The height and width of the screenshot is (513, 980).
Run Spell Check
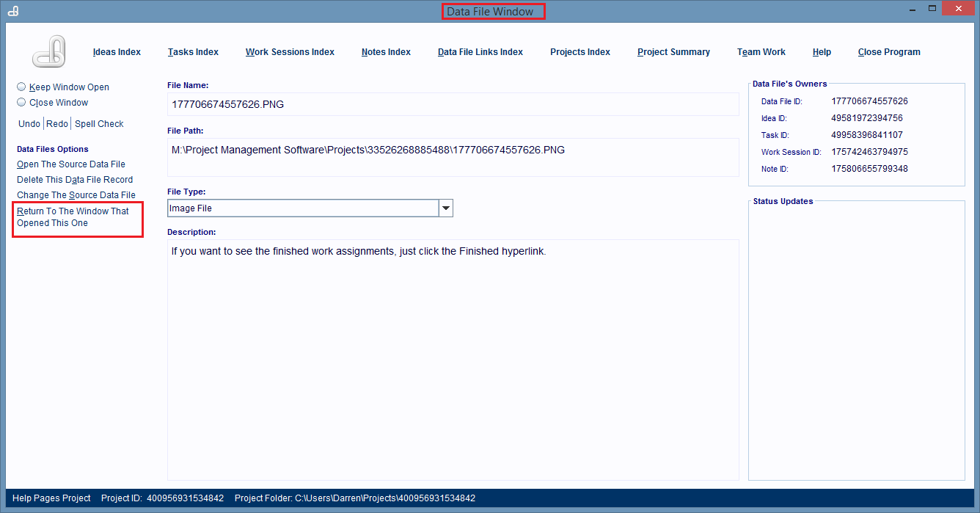pyautogui.click(x=99, y=124)
